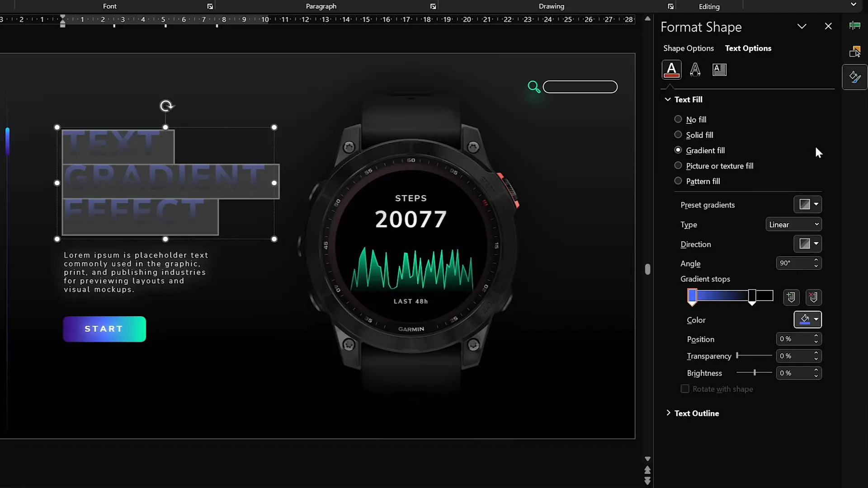868x488 pixels.
Task: Open Textbox layout icon tab
Action: [719, 70]
